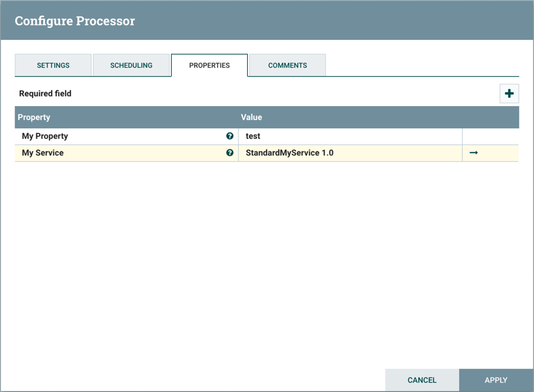The image size is (534, 392).
Task: Cancel the processor configuration
Action: (422, 380)
